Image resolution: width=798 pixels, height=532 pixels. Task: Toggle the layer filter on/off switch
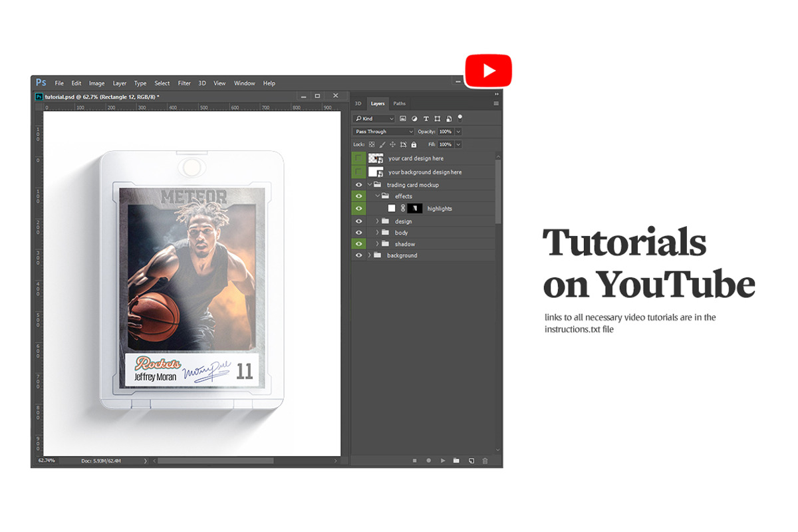[x=460, y=117]
